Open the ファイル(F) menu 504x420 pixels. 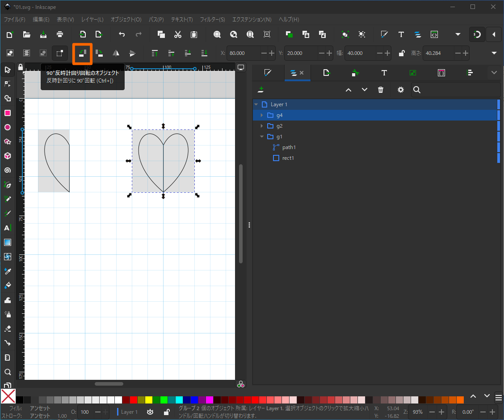tap(14, 20)
